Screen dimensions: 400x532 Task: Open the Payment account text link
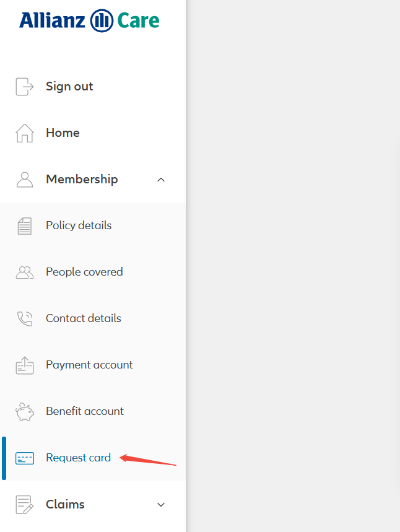[89, 365]
